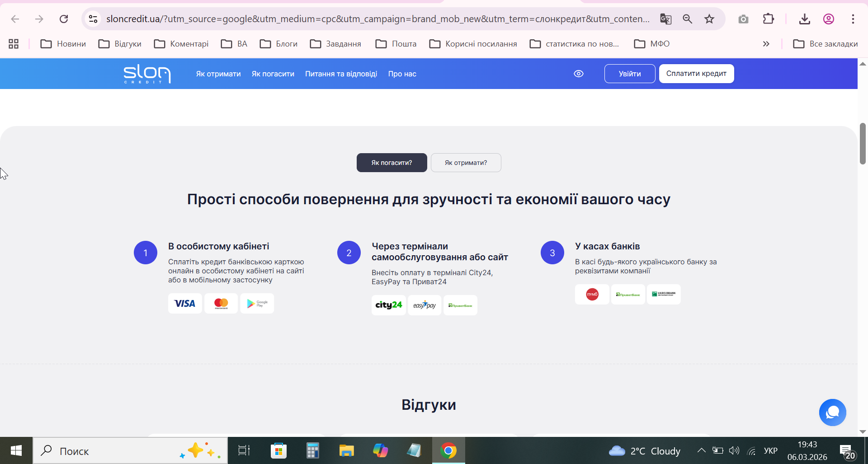Click the camera screenshot icon in toolbar

pos(743,19)
